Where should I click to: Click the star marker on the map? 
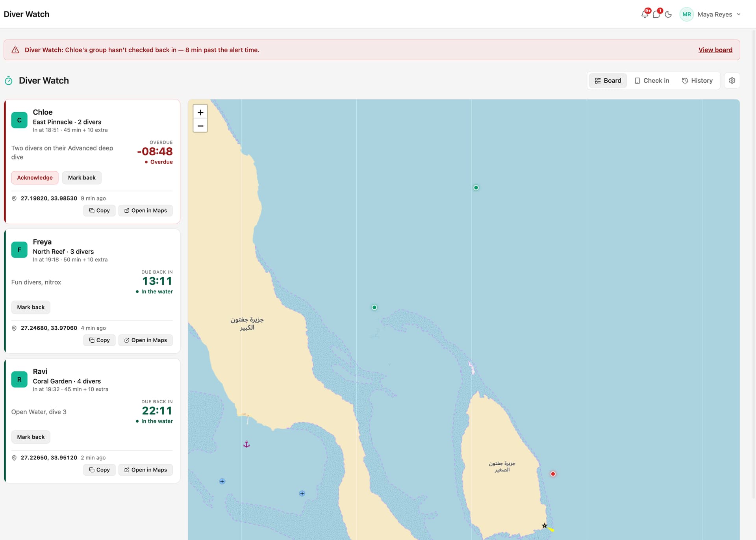tap(544, 525)
